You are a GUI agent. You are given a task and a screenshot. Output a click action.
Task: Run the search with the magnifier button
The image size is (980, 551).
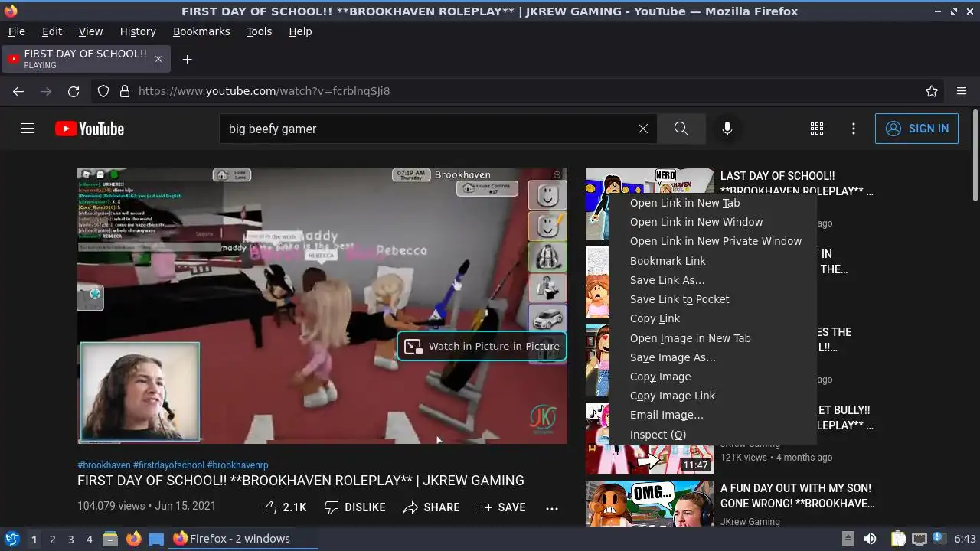coord(681,129)
